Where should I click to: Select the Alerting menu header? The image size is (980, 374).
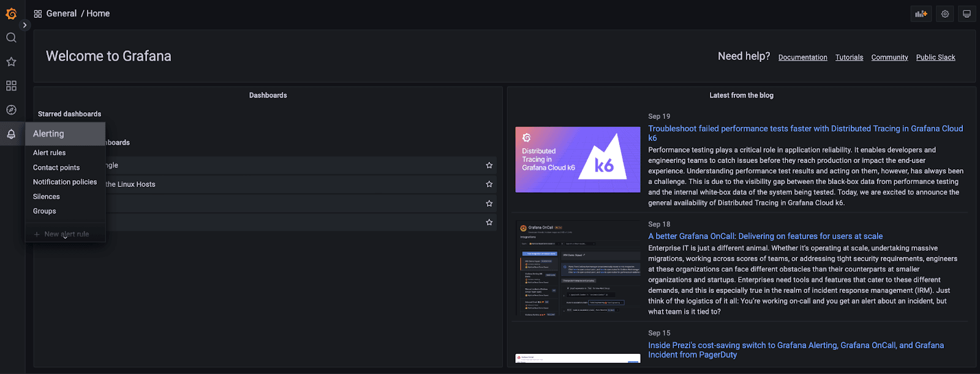[65, 134]
